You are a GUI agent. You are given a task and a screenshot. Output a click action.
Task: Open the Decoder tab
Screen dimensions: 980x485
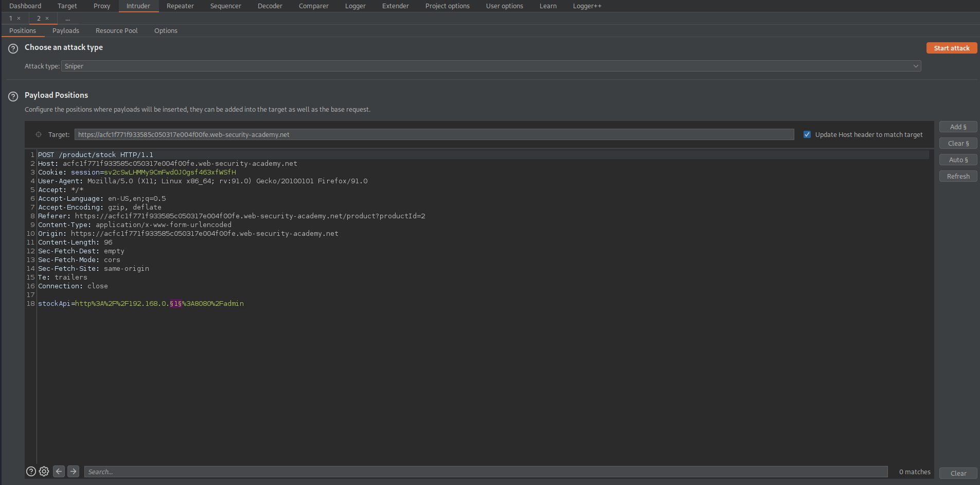click(x=270, y=6)
